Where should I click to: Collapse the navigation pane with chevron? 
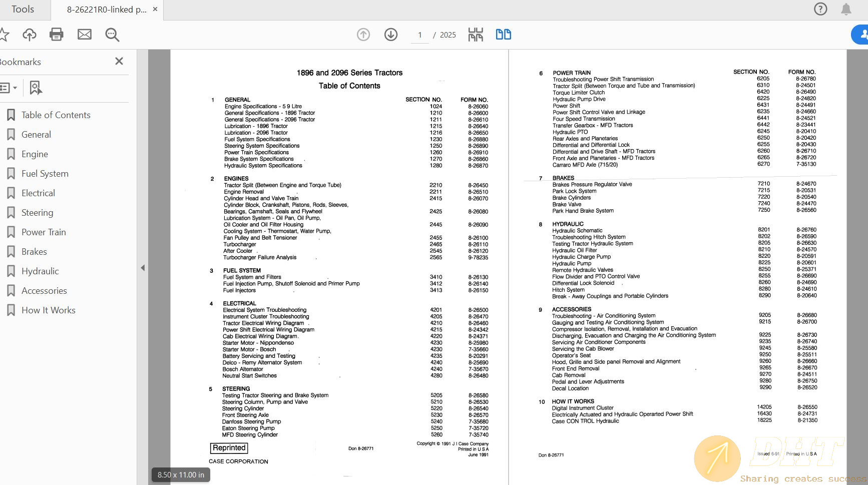pyautogui.click(x=143, y=268)
